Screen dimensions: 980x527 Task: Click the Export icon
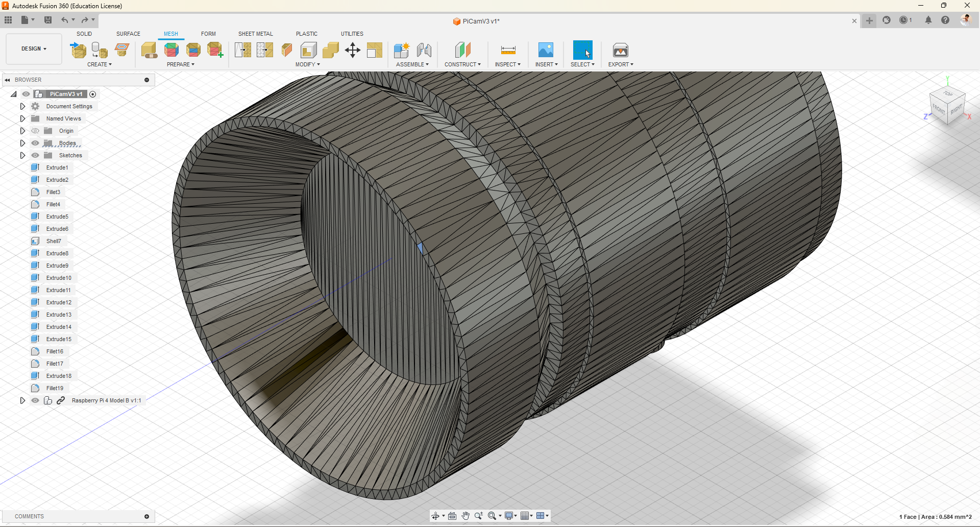pyautogui.click(x=621, y=50)
